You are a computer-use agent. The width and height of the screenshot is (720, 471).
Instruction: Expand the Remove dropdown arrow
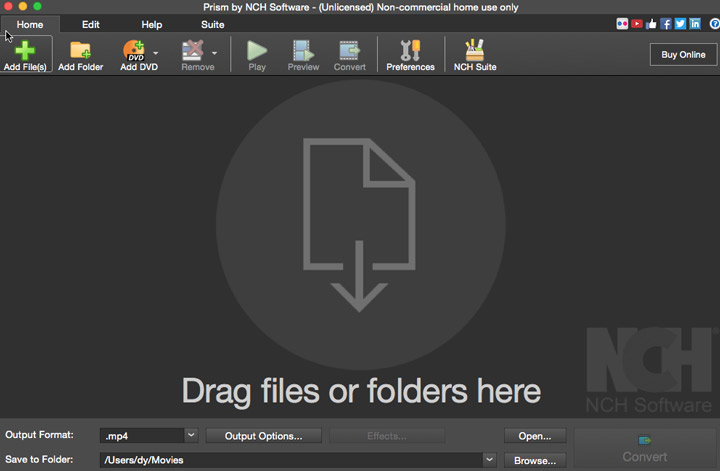[x=214, y=53]
